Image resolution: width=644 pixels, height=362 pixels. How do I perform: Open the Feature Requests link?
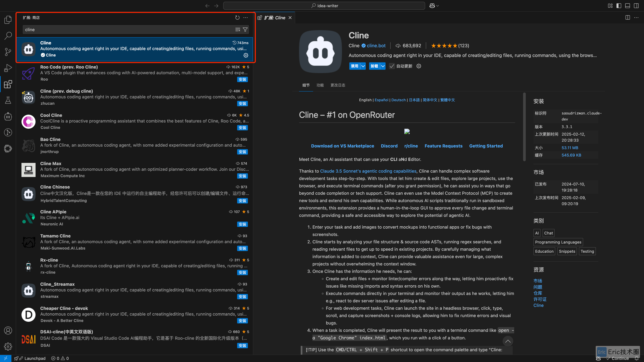click(x=443, y=146)
